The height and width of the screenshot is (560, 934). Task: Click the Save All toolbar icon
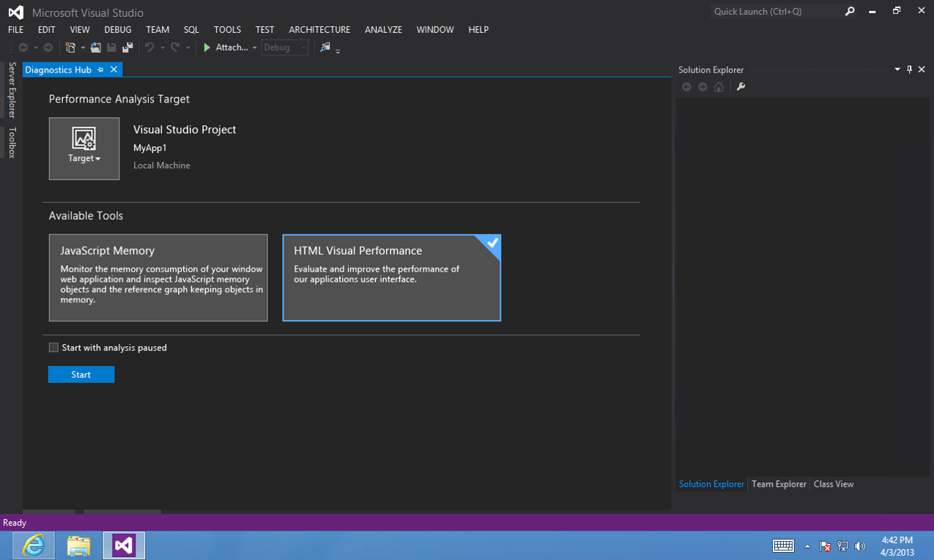coord(127,48)
